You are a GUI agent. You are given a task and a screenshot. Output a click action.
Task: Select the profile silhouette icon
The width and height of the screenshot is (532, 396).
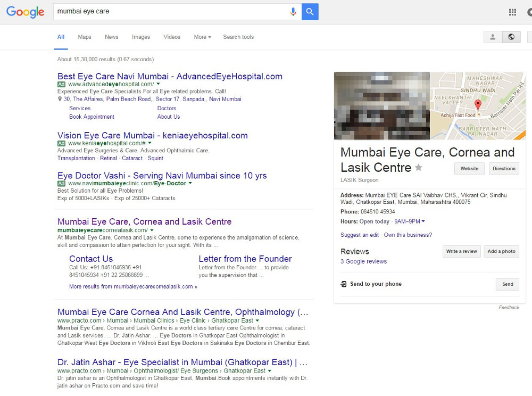tap(492, 37)
